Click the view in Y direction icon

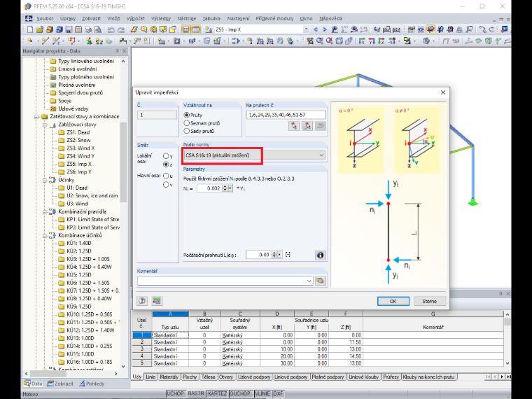coord(372,41)
